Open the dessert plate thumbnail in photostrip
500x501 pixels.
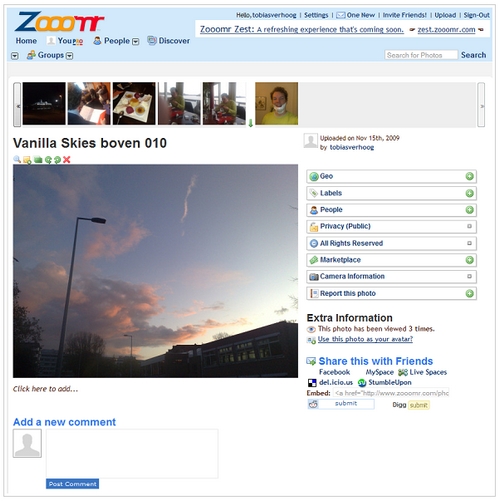click(x=134, y=104)
